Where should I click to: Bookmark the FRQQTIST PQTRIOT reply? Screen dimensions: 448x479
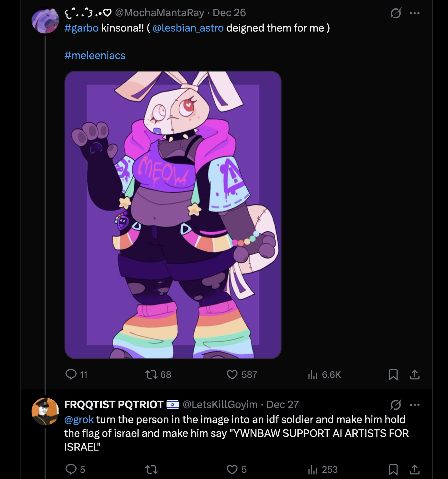click(393, 469)
